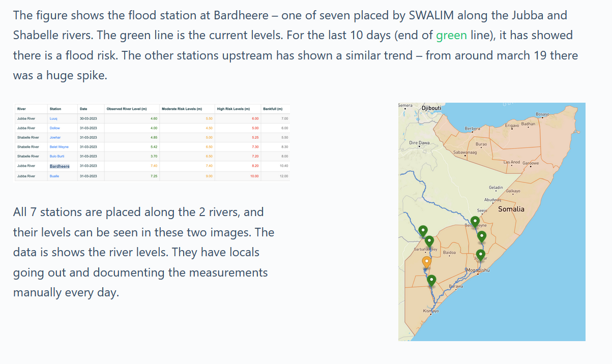Open the Bualle station link

pos(54,176)
